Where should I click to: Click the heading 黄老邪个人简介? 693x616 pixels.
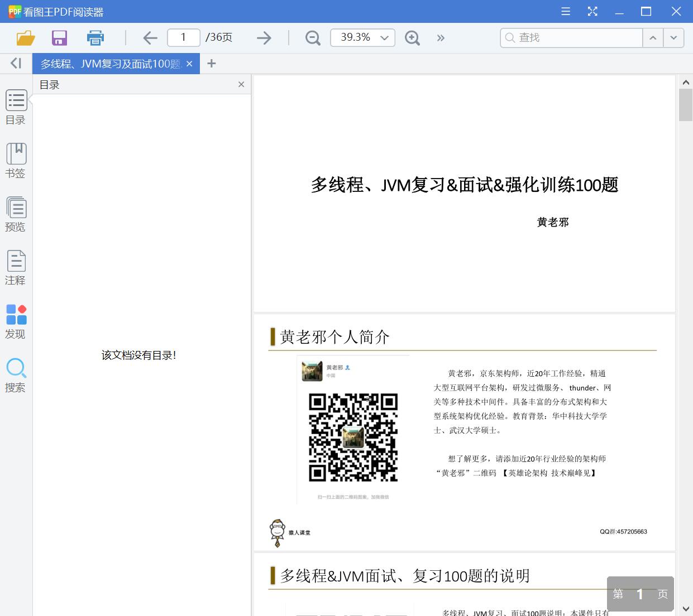335,336
